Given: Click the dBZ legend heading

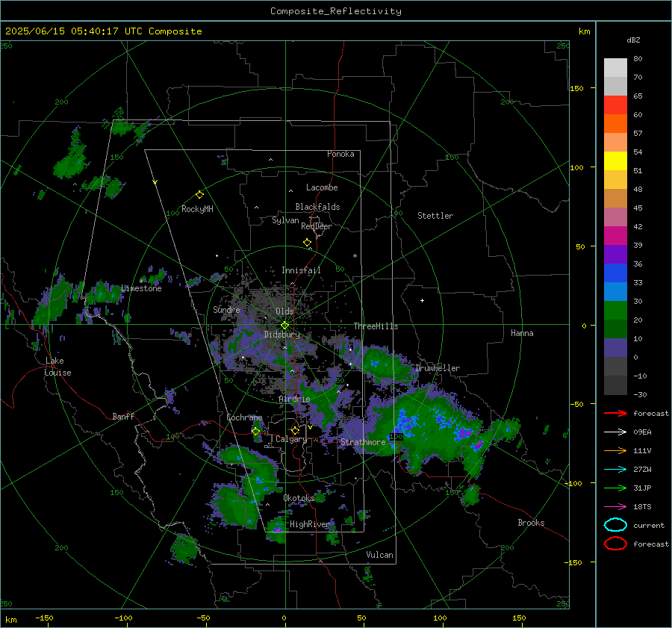Looking at the screenshot, I should click(x=633, y=40).
